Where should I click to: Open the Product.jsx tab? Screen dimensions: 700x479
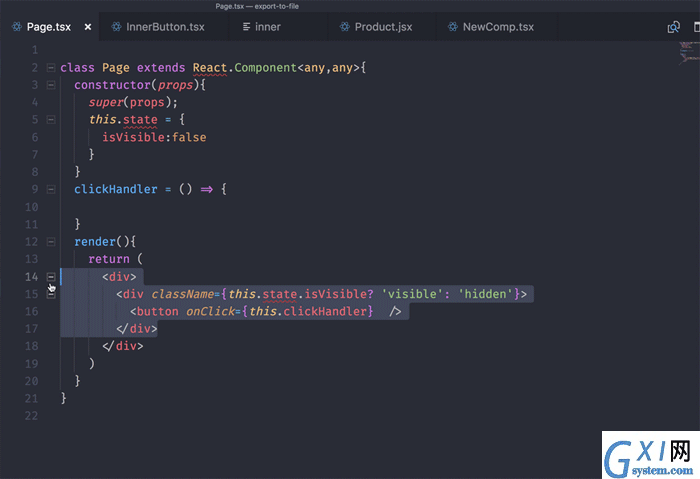[383, 27]
